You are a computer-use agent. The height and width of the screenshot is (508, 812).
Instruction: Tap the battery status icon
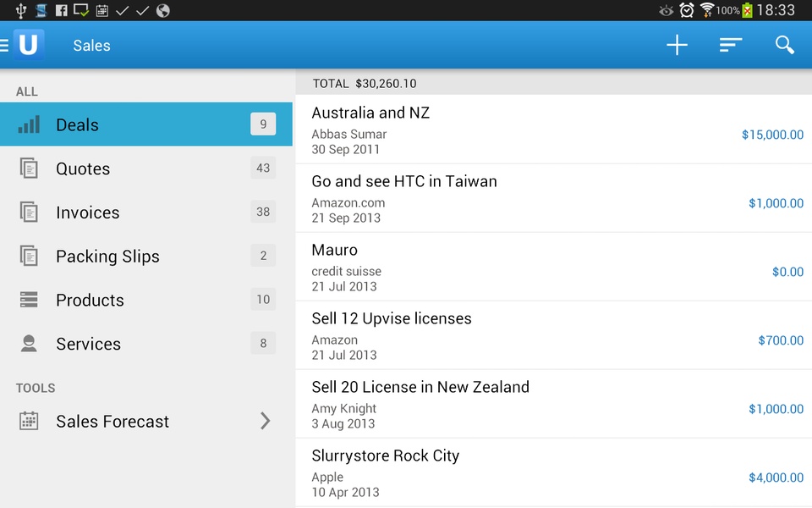click(747, 10)
